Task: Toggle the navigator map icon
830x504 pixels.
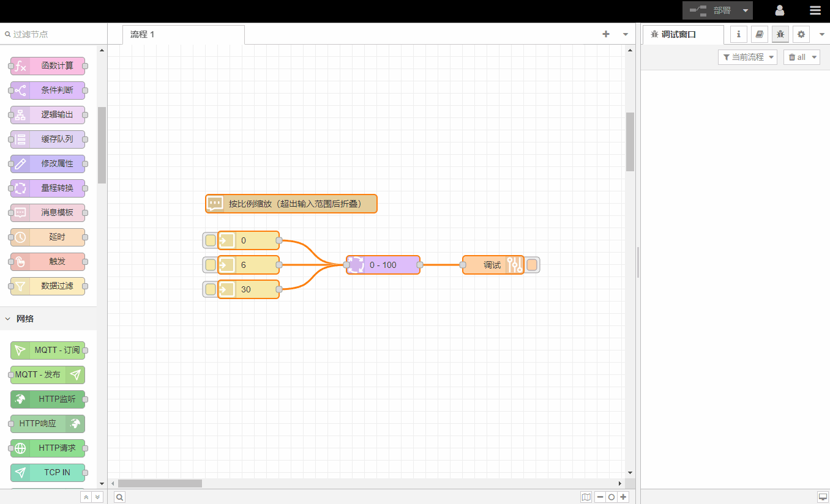Action: pyautogui.click(x=586, y=497)
